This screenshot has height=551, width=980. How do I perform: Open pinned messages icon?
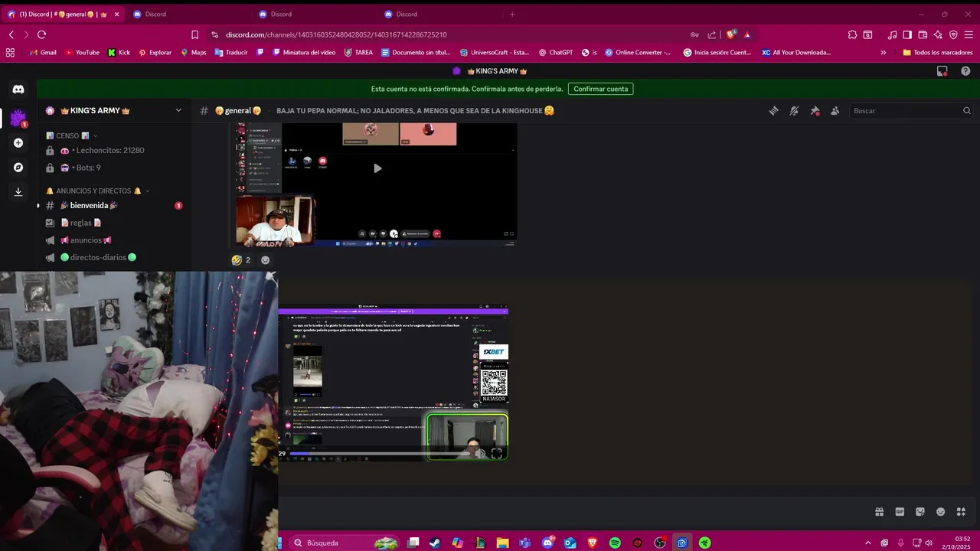click(815, 111)
